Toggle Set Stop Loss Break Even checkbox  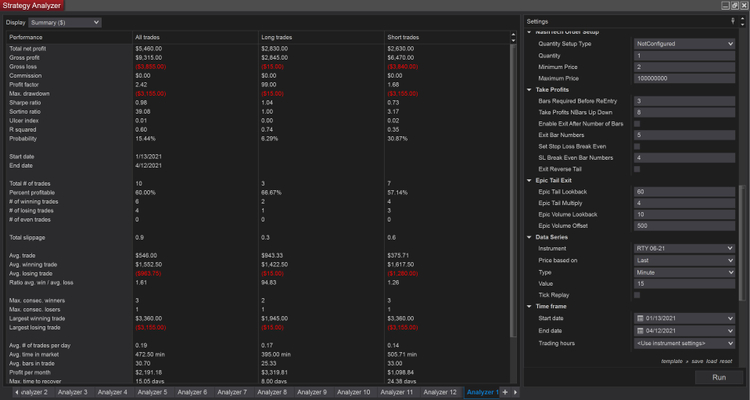pyautogui.click(x=638, y=146)
